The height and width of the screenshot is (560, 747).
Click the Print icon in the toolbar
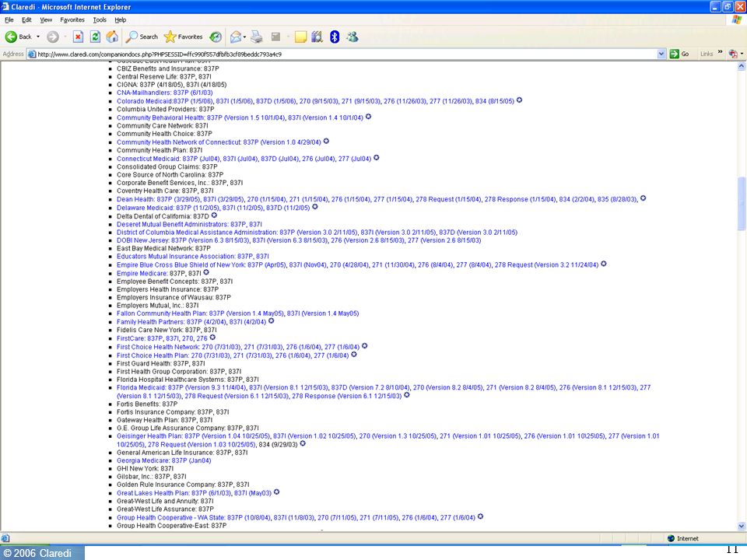coord(257,37)
